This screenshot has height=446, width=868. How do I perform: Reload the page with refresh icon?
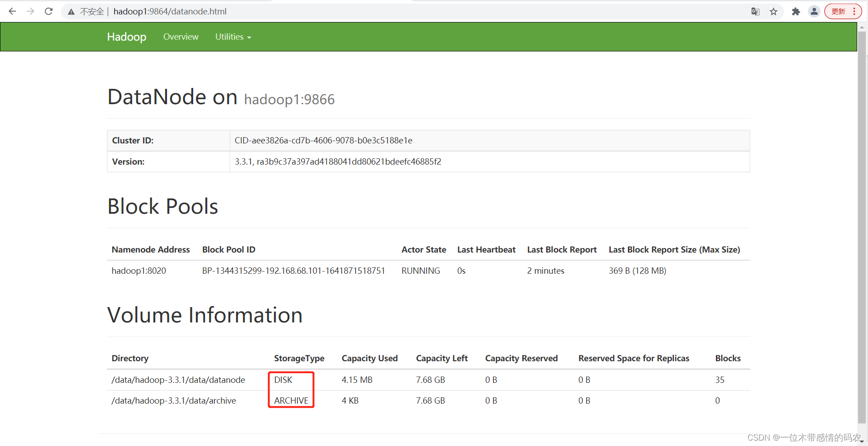pos(49,11)
